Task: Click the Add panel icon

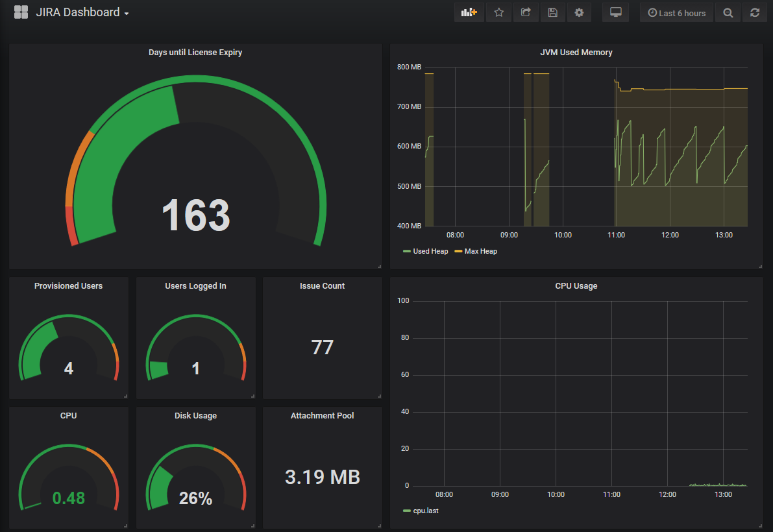Action: [469, 12]
